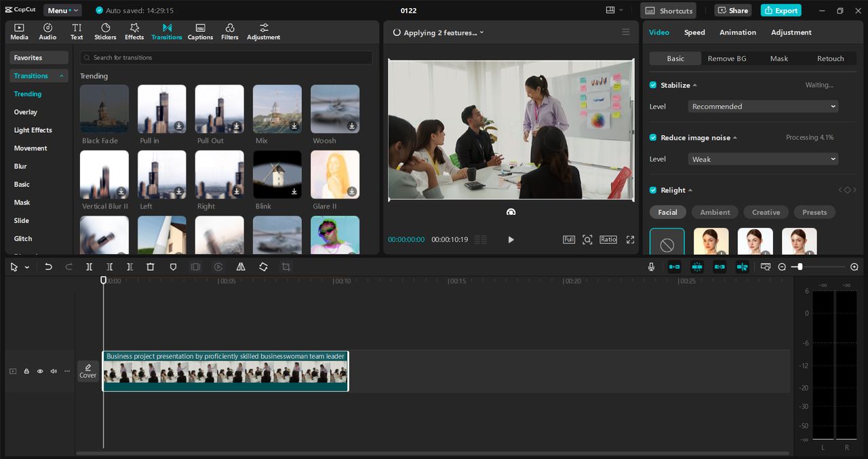The height and width of the screenshot is (459, 868).
Task: Open the Stabilize Level dropdown showing Recommended
Action: [763, 106]
